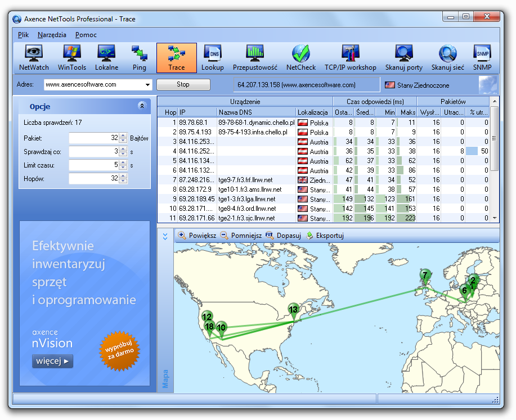
Task: Click map marker for hop 10
Action: click(222, 329)
